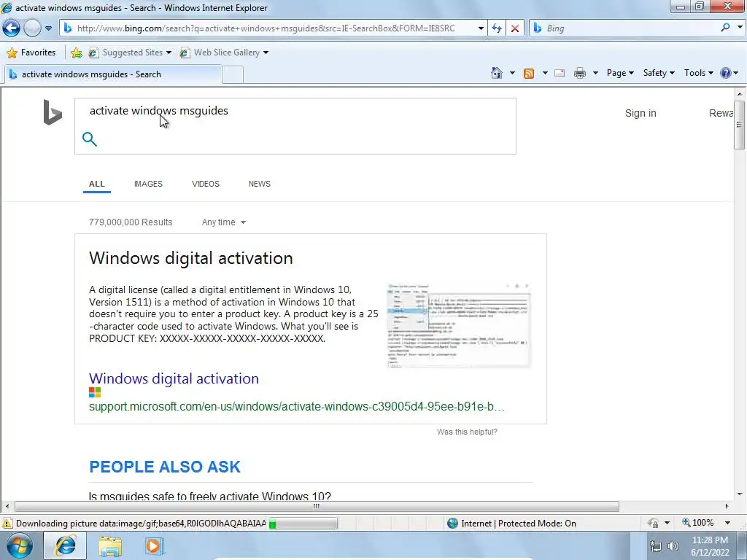The image size is (747, 560).
Task: Launch Windows Media Player taskbar icon
Action: click(x=153, y=546)
